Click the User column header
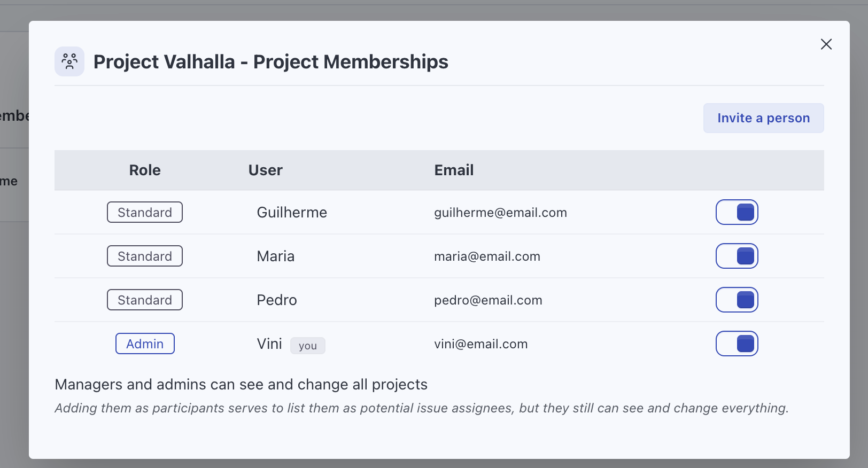868x468 pixels. pos(265,170)
